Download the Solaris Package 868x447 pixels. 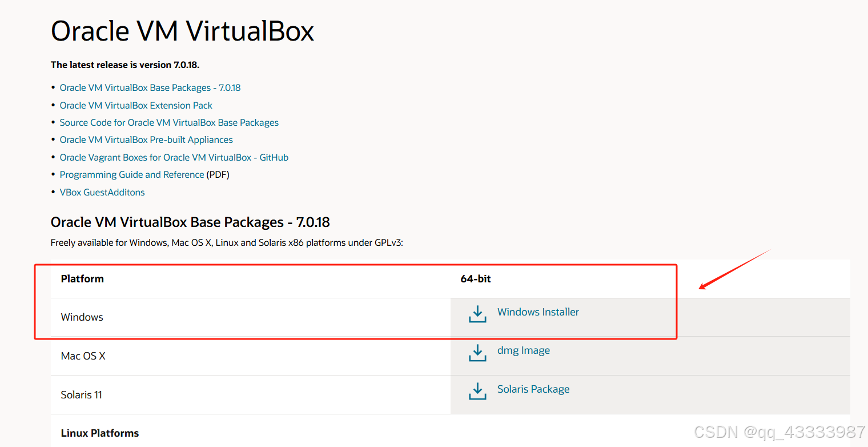tap(533, 389)
